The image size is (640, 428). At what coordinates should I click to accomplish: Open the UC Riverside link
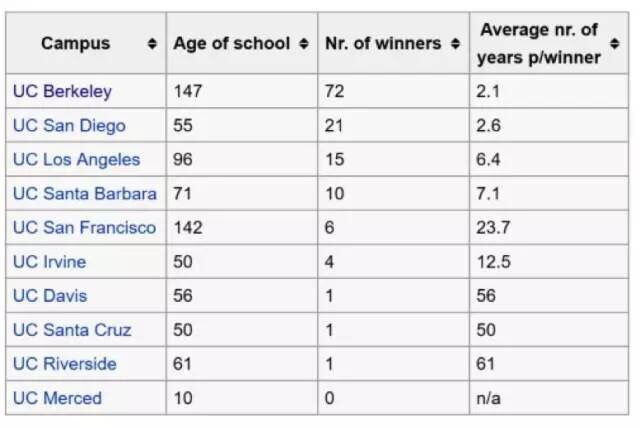click(64, 364)
